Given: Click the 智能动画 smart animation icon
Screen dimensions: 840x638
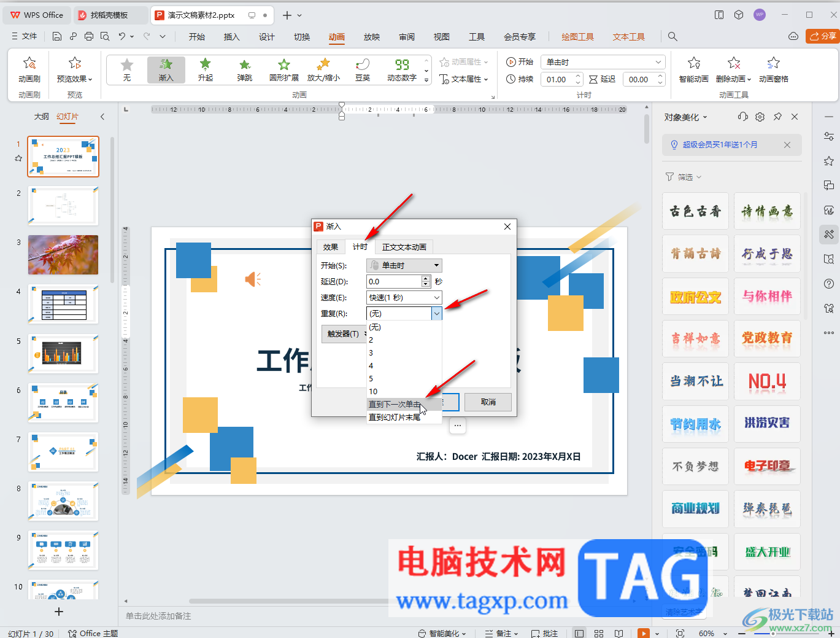Looking at the screenshot, I should click(x=693, y=69).
